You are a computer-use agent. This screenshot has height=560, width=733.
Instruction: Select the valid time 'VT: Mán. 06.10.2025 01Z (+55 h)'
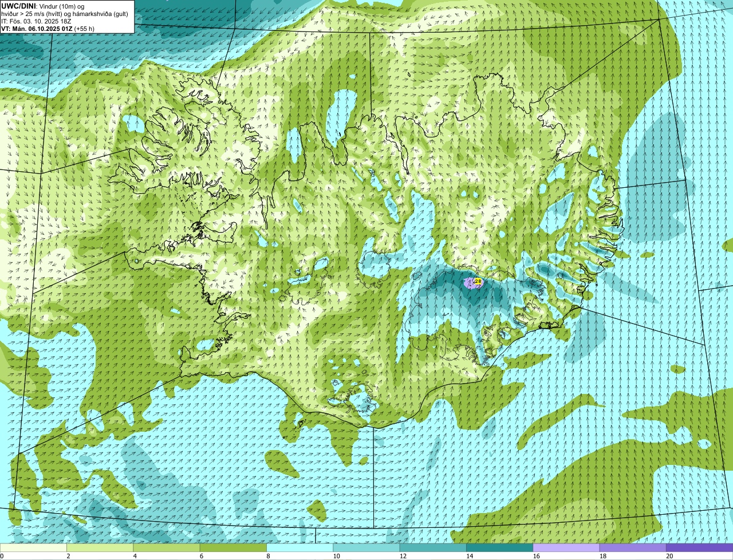[x=48, y=28]
